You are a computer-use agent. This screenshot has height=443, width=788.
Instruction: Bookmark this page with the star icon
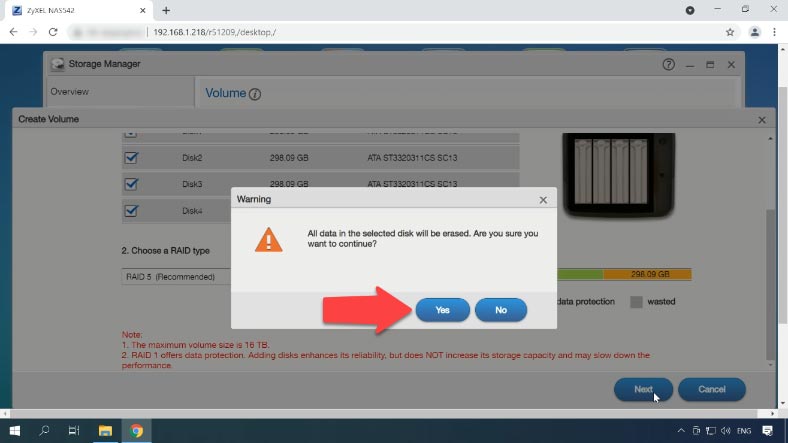pyautogui.click(x=730, y=32)
